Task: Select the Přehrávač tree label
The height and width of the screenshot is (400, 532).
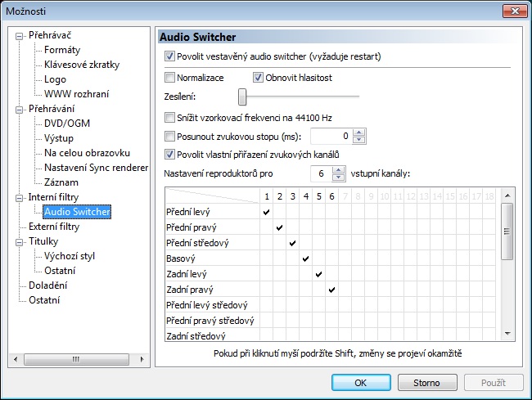Action: tap(50, 35)
